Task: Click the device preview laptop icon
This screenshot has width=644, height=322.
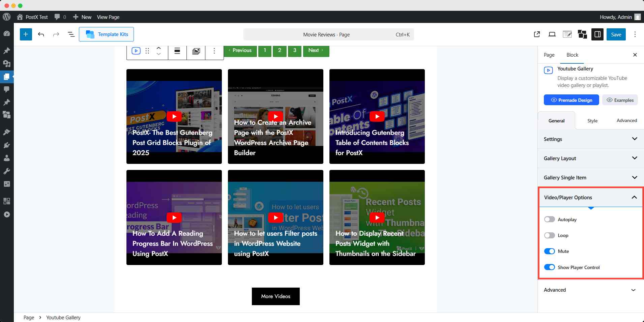Action: pos(552,34)
